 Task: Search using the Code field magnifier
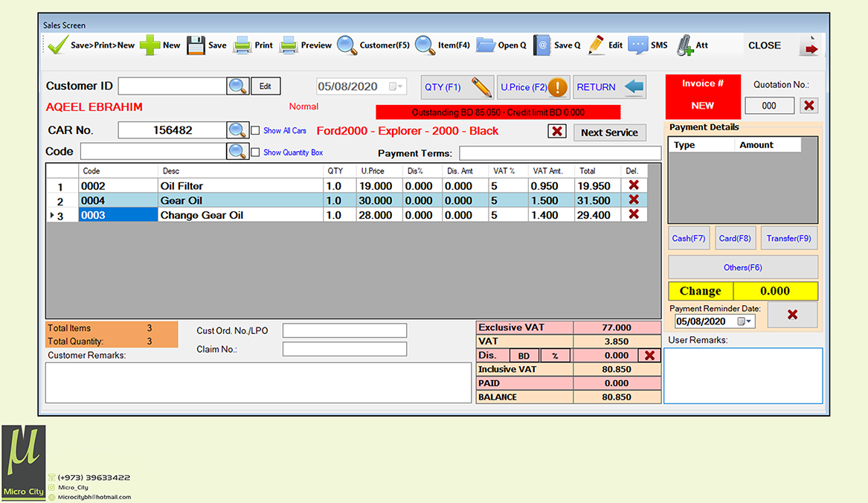tap(238, 151)
